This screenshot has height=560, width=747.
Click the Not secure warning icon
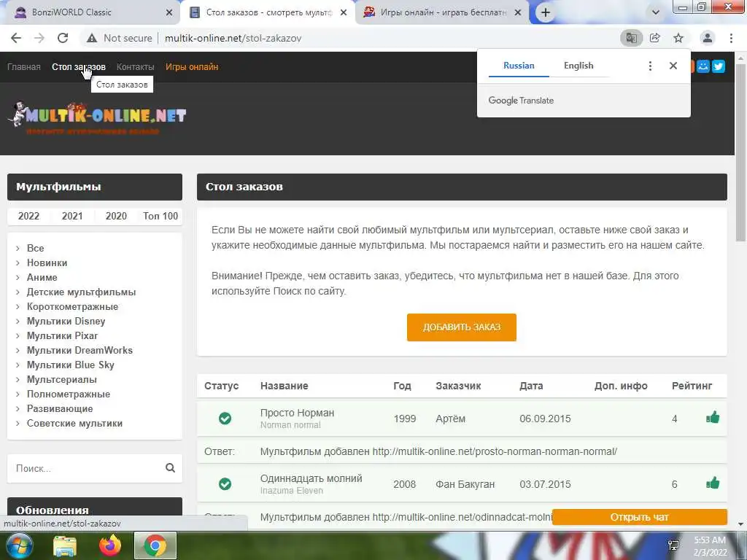point(92,38)
